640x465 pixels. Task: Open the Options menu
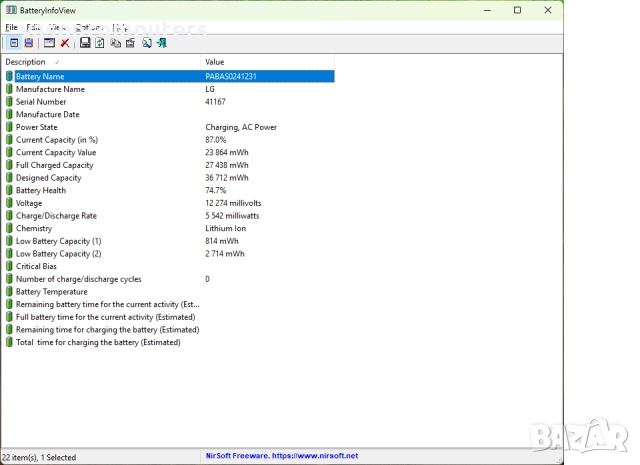click(x=88, y=27)
